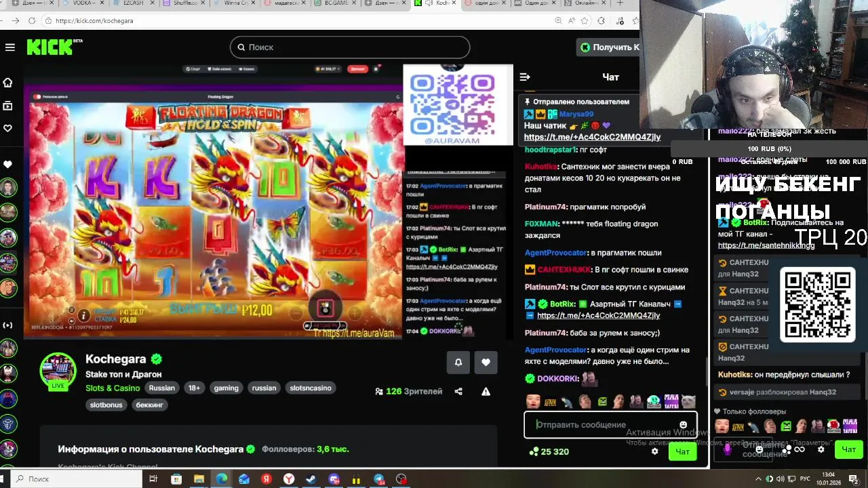This screenshot has height=488, width=868.
Task: Switch the РУС input language indicator
Action: 806,479
